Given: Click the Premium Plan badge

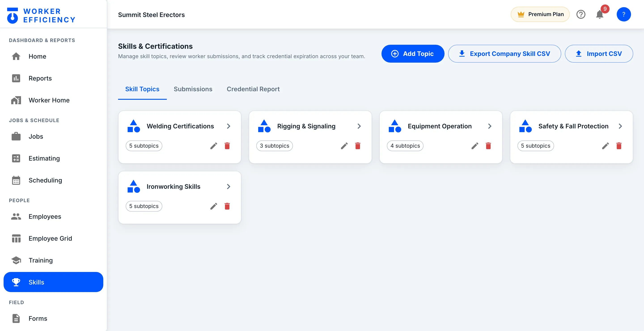Looking at the screenshot, I should click(x=540, y=15).
